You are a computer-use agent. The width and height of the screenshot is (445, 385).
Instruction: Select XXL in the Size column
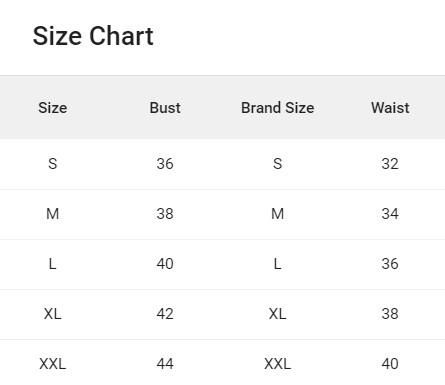53,364
